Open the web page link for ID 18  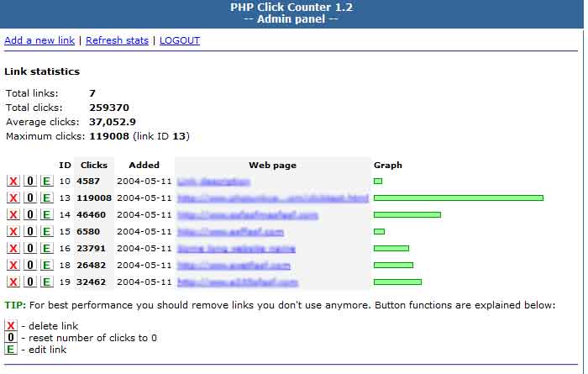(234, 266)
